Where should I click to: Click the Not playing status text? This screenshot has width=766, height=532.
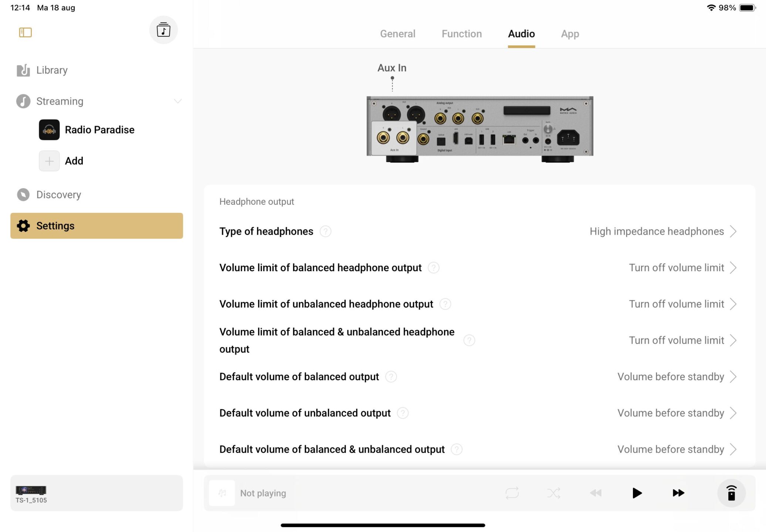(x=263, y=493)
